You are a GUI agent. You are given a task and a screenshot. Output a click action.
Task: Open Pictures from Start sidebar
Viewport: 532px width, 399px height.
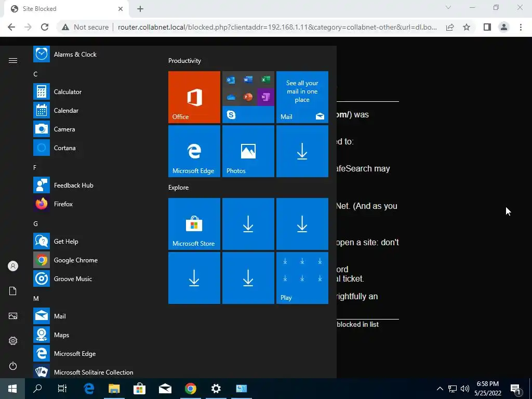13,316
